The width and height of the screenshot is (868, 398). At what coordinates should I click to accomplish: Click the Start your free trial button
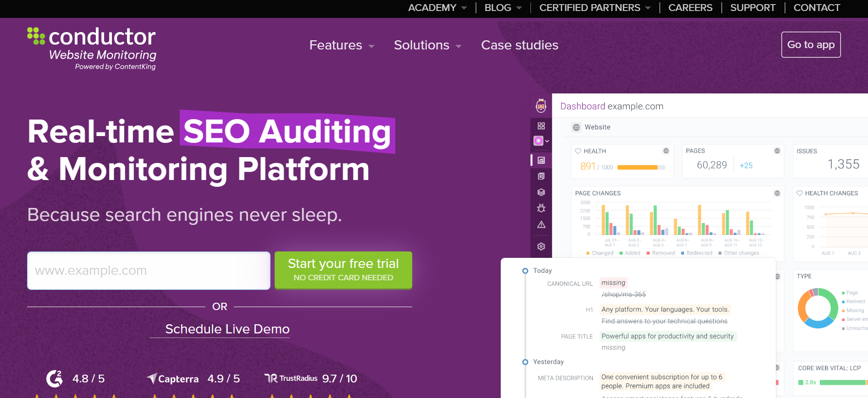pyautogui.click(x=343, y=270)
